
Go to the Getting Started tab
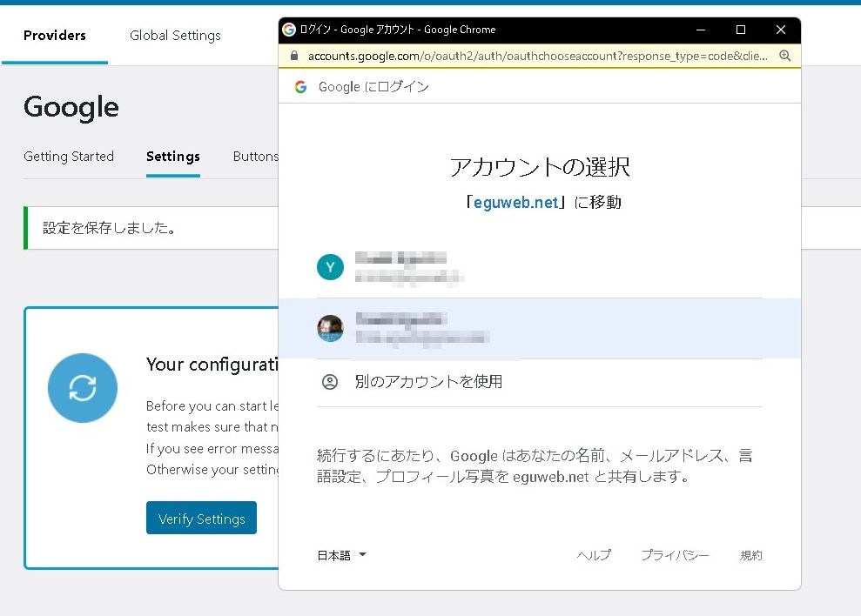(69, 157)
